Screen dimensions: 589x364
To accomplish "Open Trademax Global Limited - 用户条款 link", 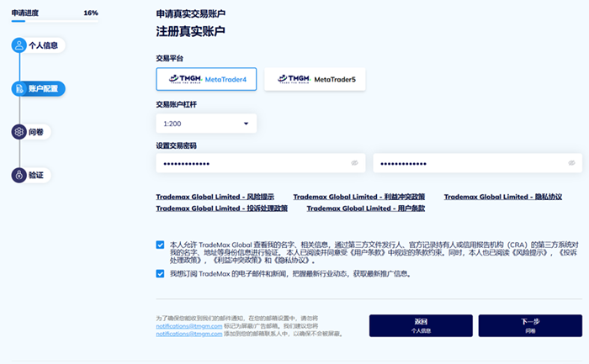I will (365, 208).
